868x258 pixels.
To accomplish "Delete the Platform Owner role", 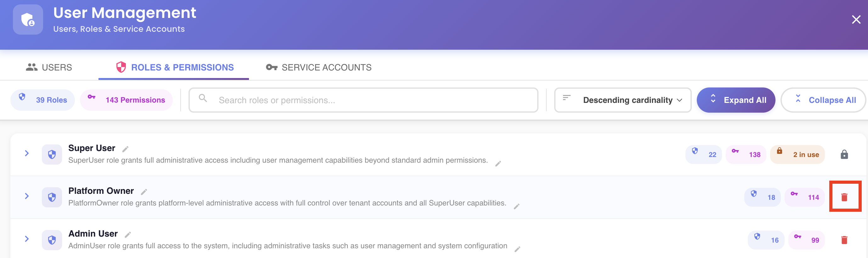I will (844, 197).
